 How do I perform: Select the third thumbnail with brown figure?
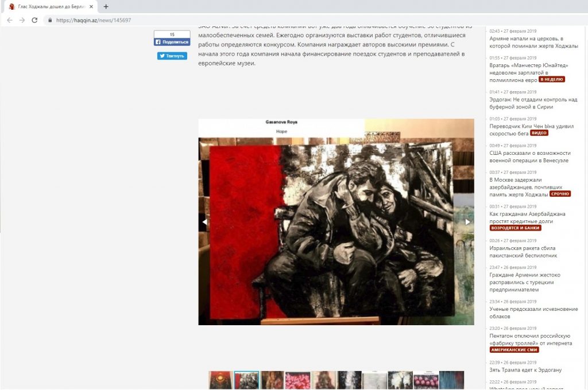click(272, 380)
